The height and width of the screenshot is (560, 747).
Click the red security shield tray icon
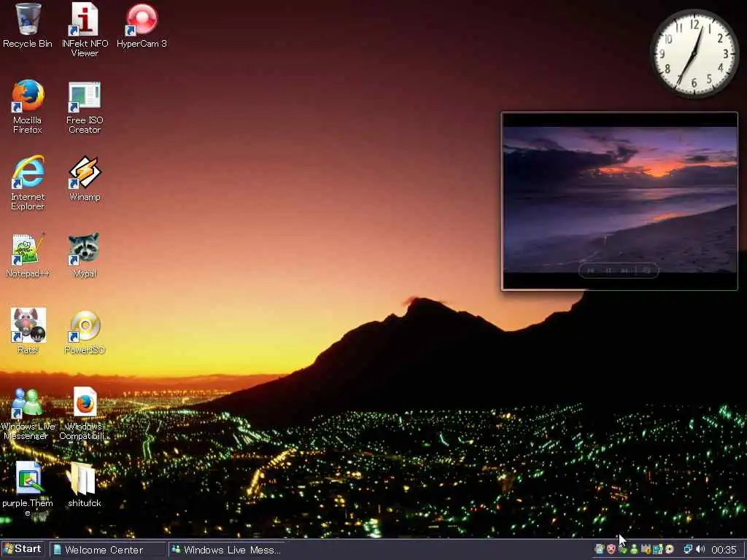(x=611, y=549)
